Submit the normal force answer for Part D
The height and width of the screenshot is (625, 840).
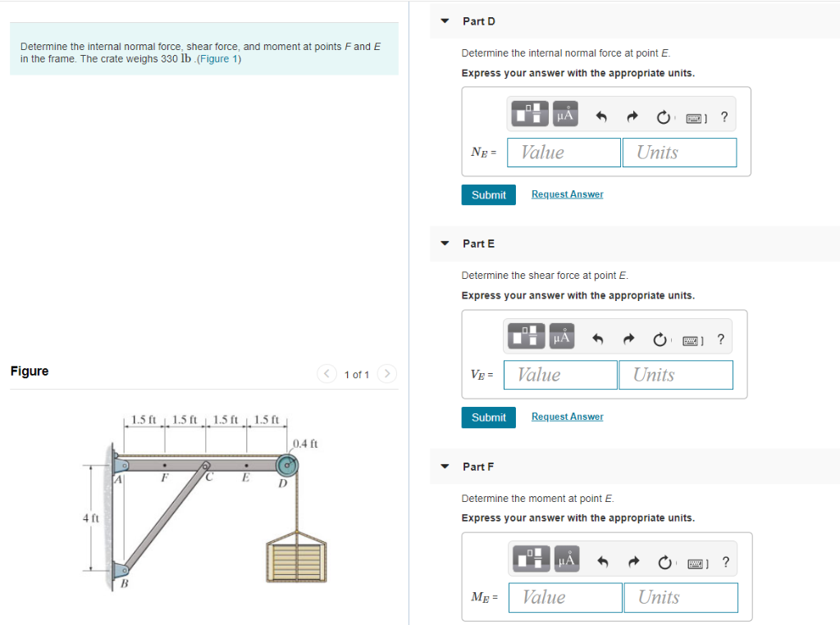[x=488, y=194]
